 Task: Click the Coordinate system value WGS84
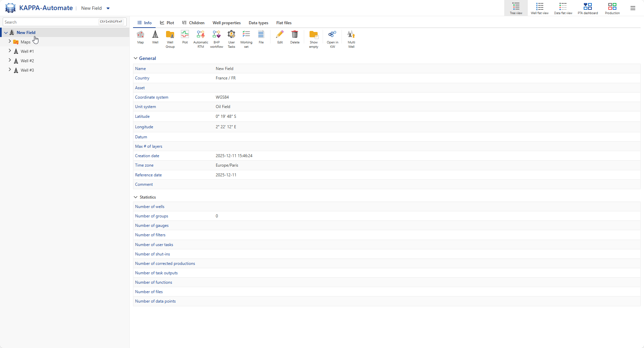(222, 97)
